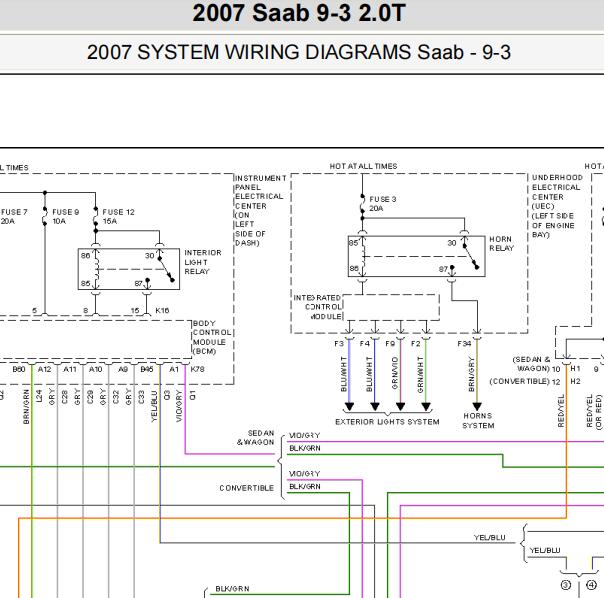Select the "BRN/GRY" wire label
This screenshot has height=598, width=604.
[471, 375]
